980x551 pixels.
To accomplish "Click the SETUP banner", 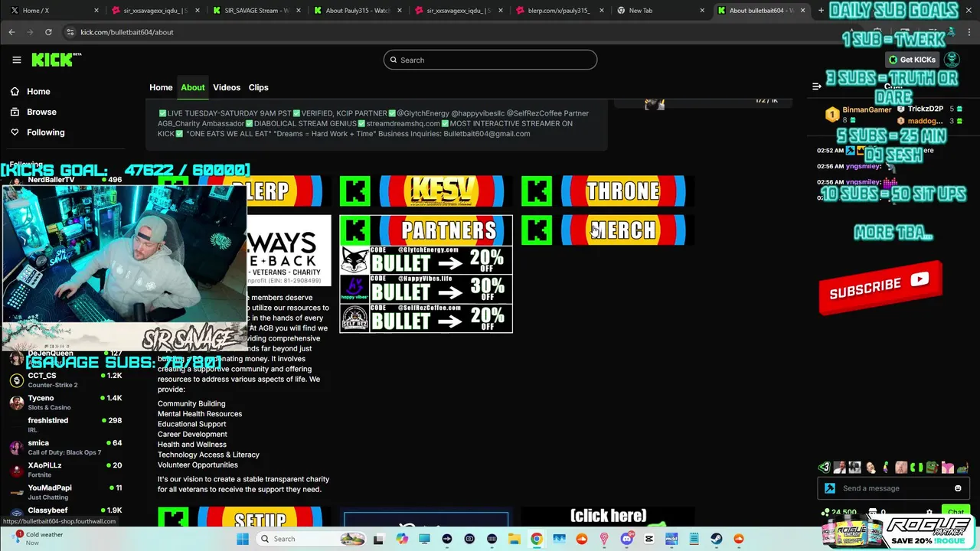I will click(x=244, y=518).
